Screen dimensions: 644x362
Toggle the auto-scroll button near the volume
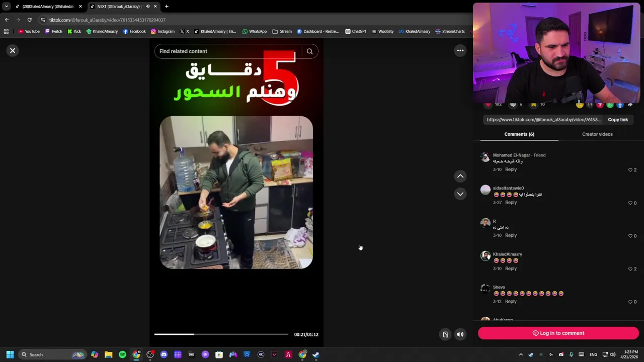[445, 334]
